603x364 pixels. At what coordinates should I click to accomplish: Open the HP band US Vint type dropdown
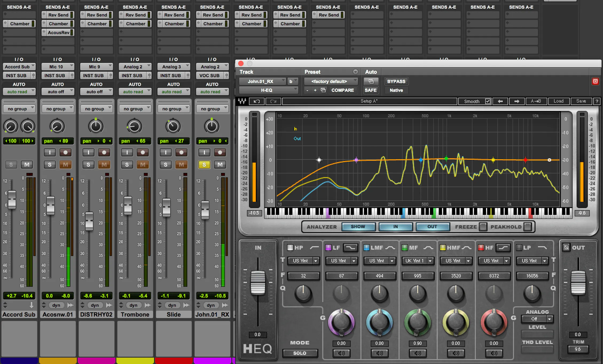(304, 261)
